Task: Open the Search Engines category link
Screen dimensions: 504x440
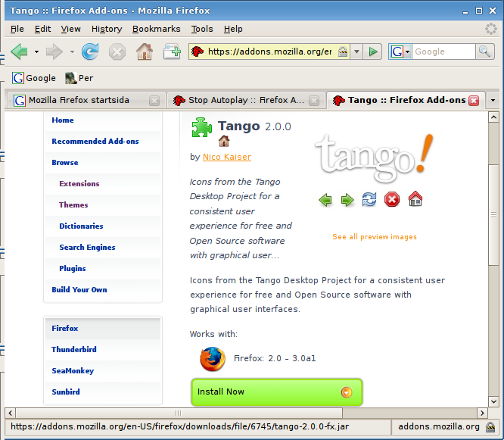Action: coord(87,248)
